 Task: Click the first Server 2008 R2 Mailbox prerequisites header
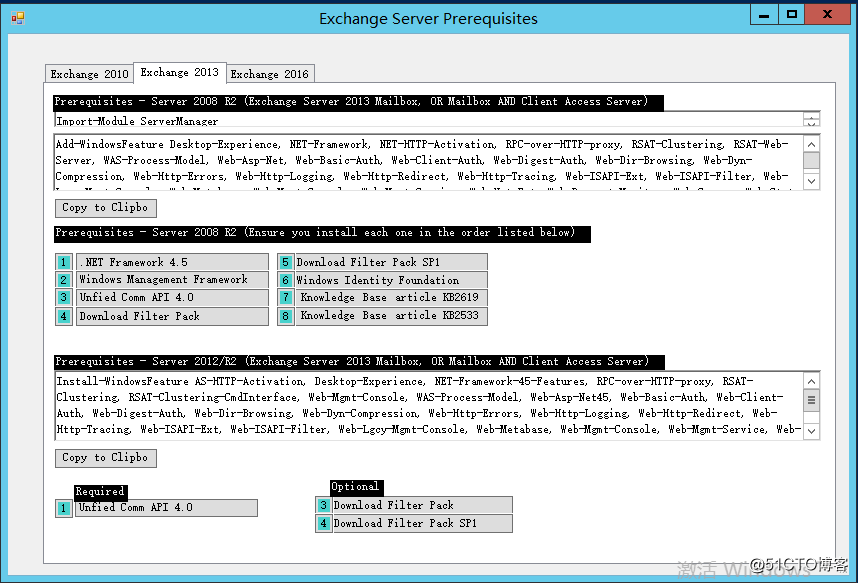coord(358,102)
